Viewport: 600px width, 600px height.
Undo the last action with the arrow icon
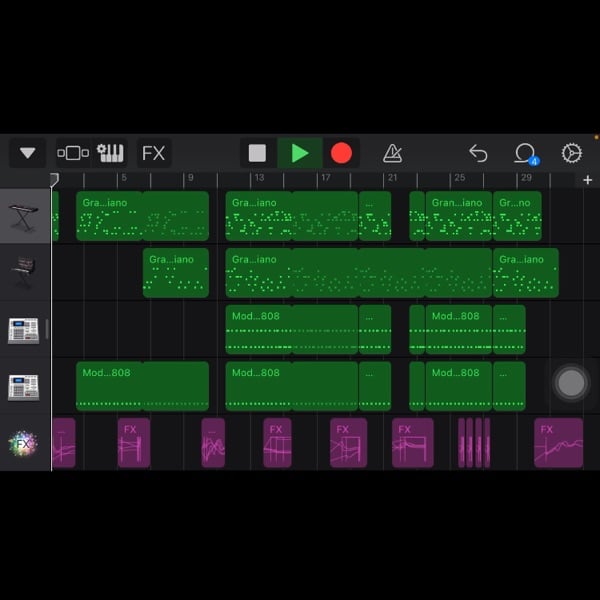pyautogui.click(x=478, y=153)
